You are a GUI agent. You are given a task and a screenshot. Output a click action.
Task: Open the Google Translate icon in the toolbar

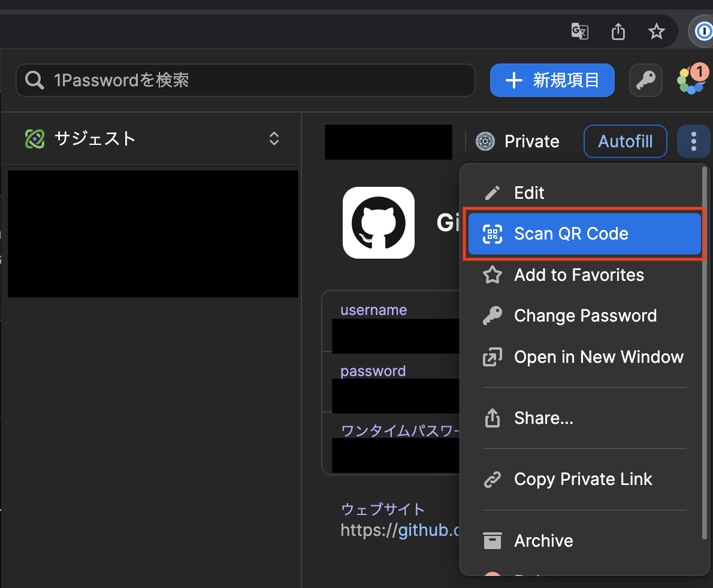point(579,31)
